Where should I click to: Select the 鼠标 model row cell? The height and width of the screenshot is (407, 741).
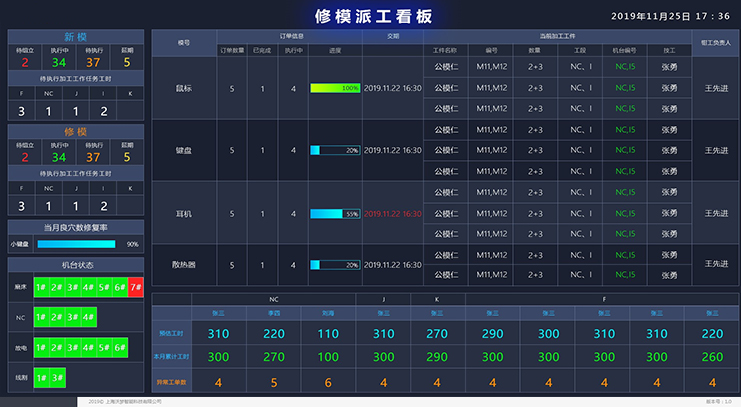(x=183, y=88)
